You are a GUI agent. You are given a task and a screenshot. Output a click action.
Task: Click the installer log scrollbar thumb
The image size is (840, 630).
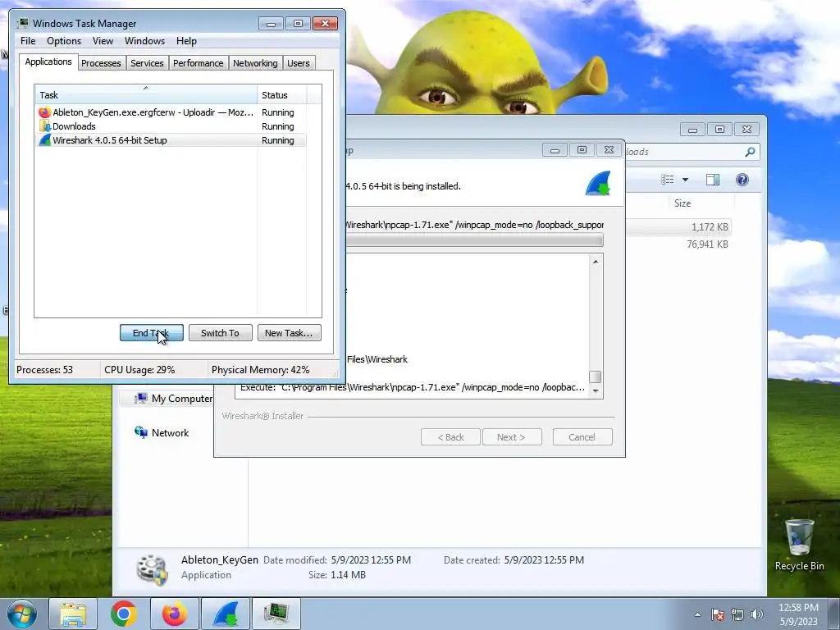[x=596, y=377]
